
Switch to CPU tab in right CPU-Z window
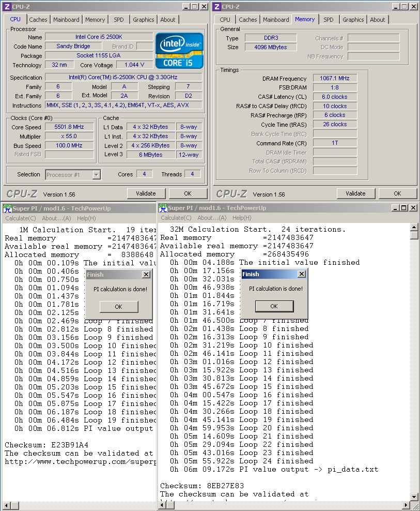225,20
